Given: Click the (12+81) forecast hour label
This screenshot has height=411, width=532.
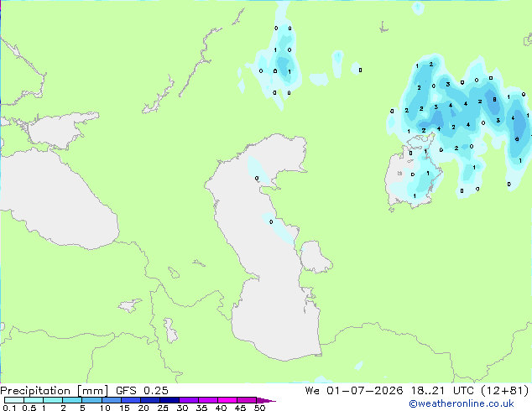Looking at the screenshot, I should (x=505, y=391).
